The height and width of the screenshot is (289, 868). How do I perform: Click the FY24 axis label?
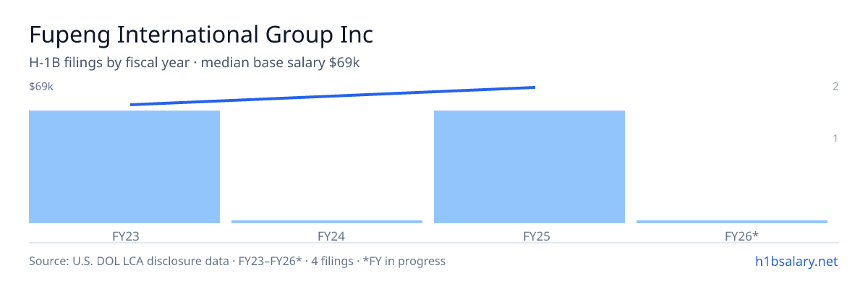[327, 236]
